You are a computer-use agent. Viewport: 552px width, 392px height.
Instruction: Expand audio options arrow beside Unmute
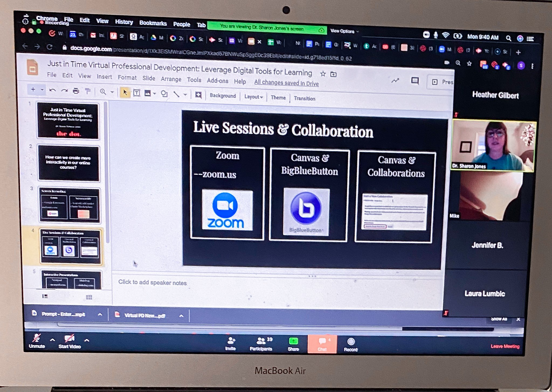[53, 340]
